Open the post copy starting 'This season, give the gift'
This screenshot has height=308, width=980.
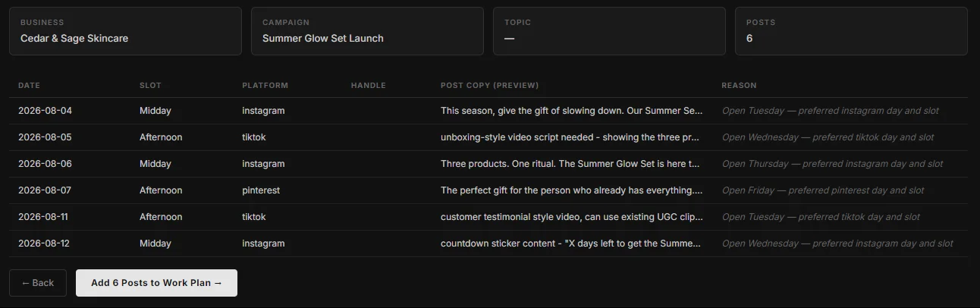pos(572,111)
